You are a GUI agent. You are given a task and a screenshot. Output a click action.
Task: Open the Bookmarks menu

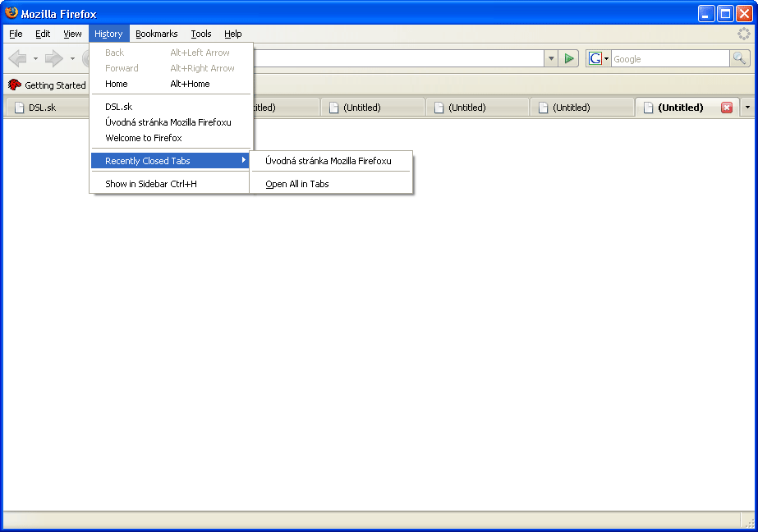click(x=157, y=34)
